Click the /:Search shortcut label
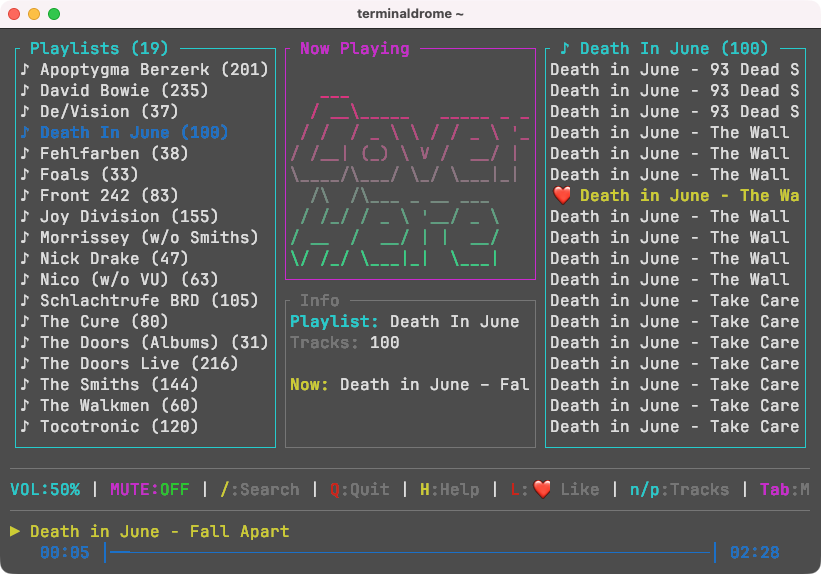This screenshot has height=574, width=821. click(x=260, y=489)
